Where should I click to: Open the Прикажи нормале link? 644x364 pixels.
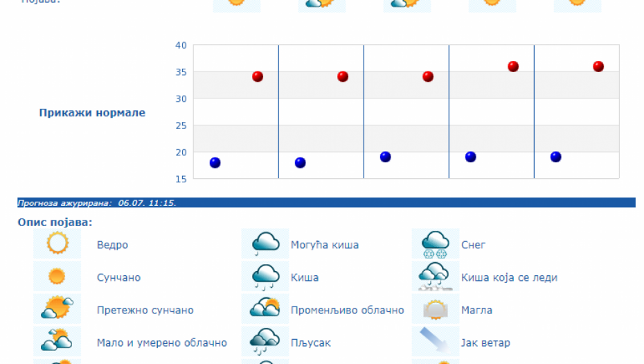(92, 113)
